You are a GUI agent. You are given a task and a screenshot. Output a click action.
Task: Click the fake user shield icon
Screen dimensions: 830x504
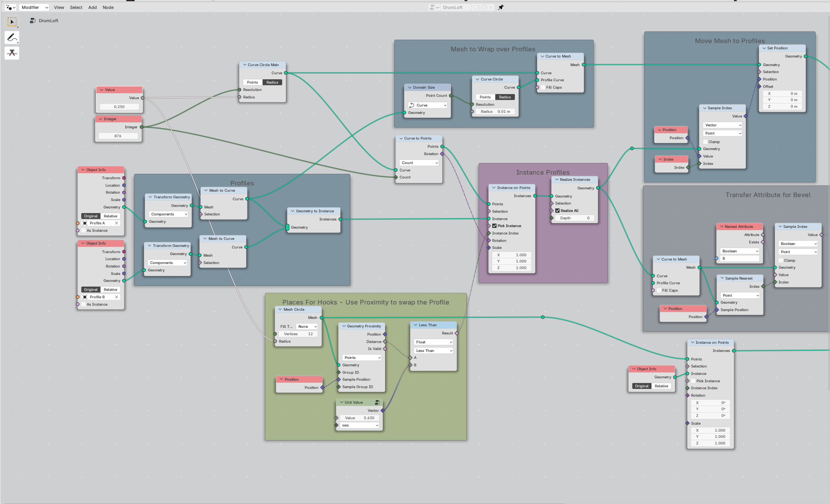tap(476, 7)
